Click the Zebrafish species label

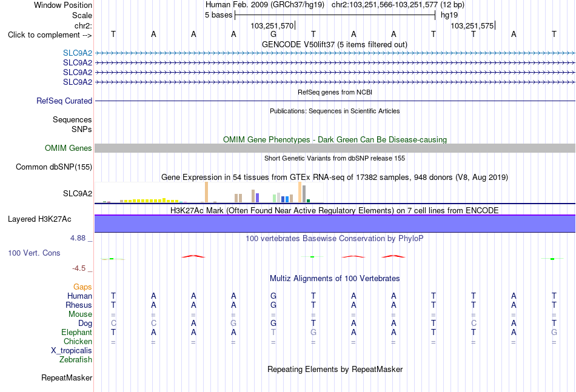point(76,360)
